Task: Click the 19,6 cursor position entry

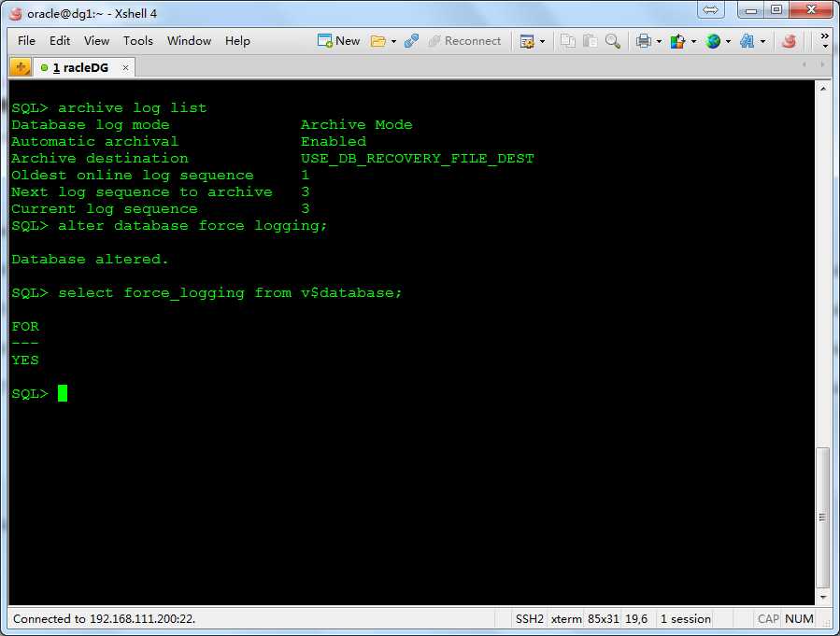Action: coord(636,619)
